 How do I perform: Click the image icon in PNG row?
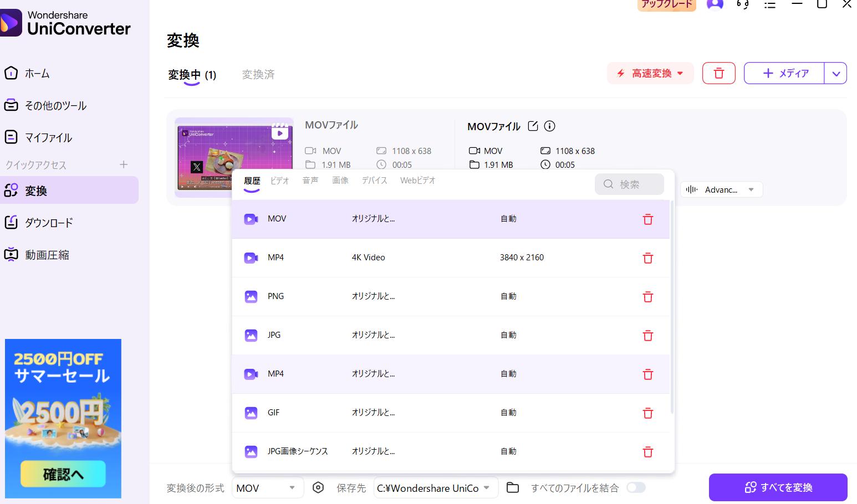coord(251,296)
